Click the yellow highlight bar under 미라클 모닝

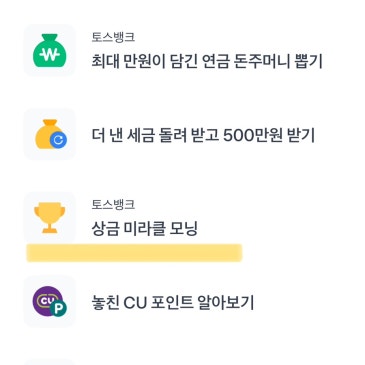click(x=134, y=253)
